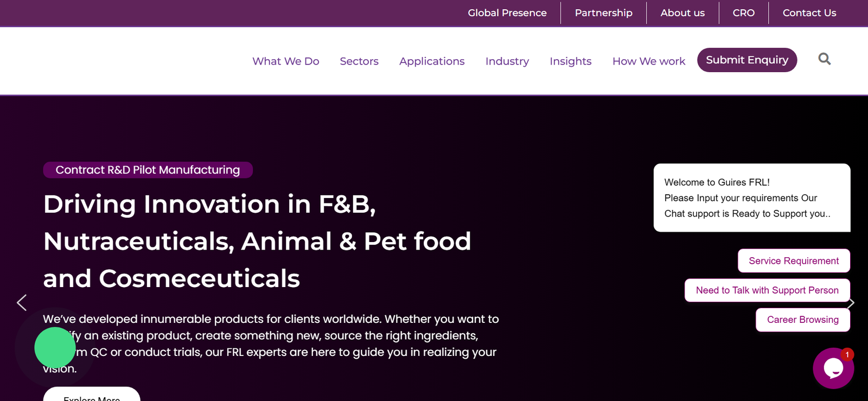This screenshot has width=868, height=401.
Task: Open the Insights menu item
Action: [x=570, y=61]
